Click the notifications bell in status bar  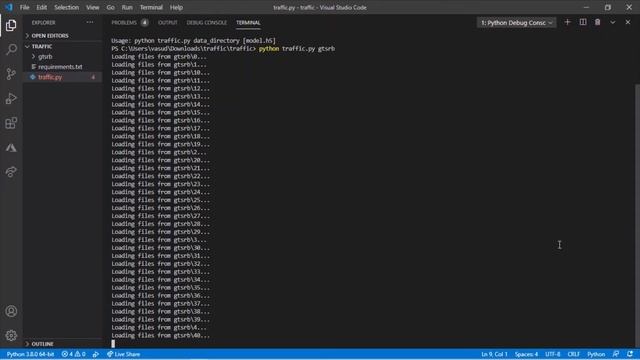[x=630, y=354]
